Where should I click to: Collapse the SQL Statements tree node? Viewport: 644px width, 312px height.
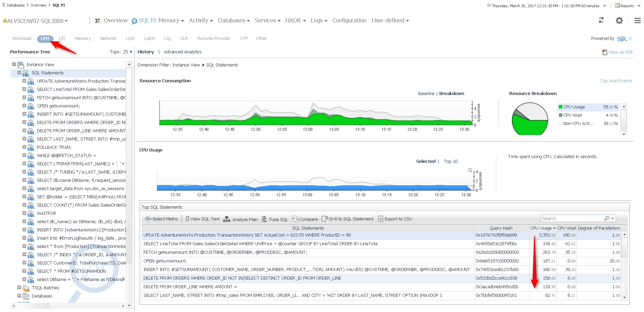(x=19, y=73)
